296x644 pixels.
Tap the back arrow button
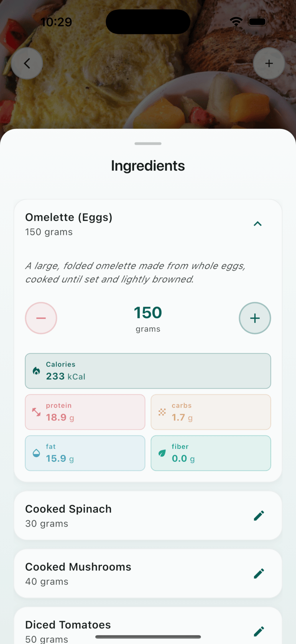(27, 64)
